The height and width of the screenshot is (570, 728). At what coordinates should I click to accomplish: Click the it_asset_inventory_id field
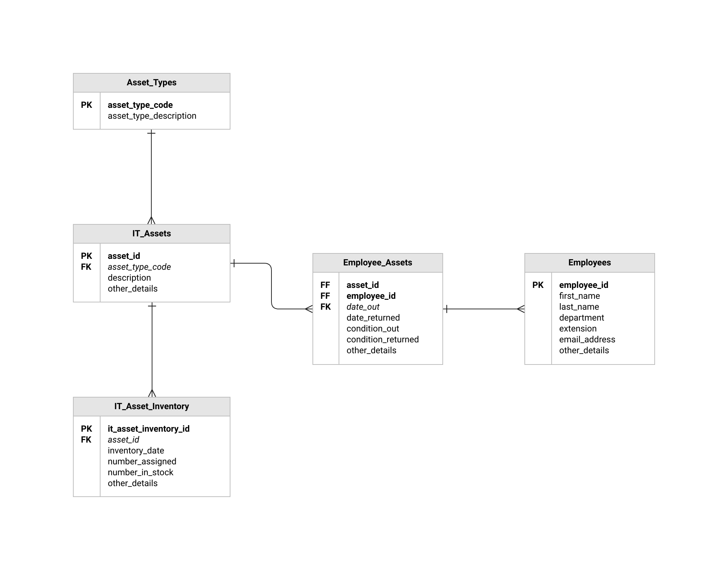click(149, 429)
